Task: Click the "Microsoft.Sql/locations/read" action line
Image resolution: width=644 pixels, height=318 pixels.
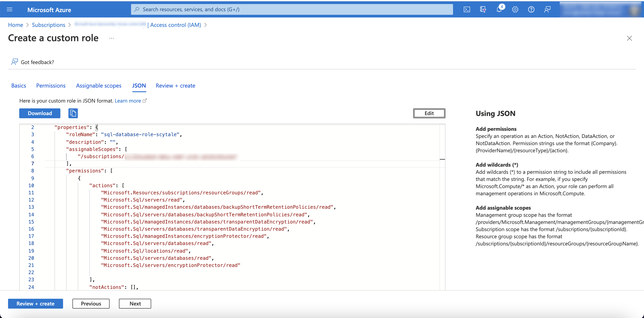Action: pos(146,251)
